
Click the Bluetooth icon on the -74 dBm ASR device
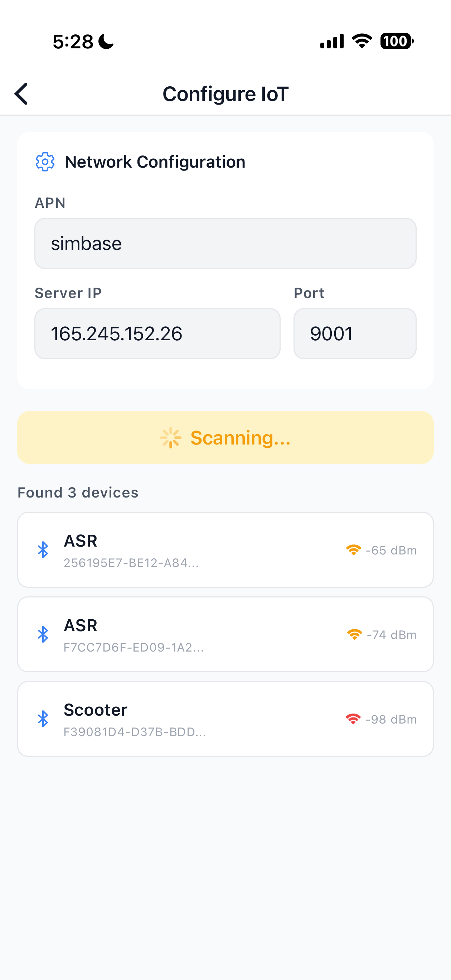(x=43, y=634)
